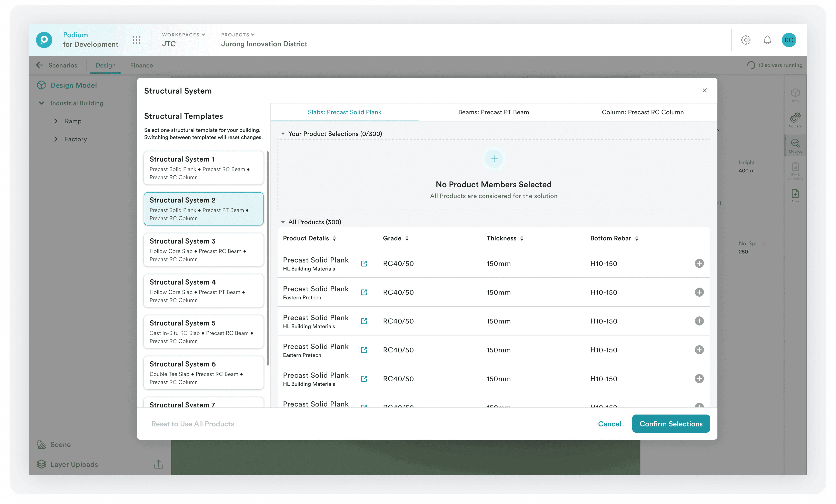836x504 pixels.
Task: Add second Eastern Pretech product row
Action: [699, 350]
